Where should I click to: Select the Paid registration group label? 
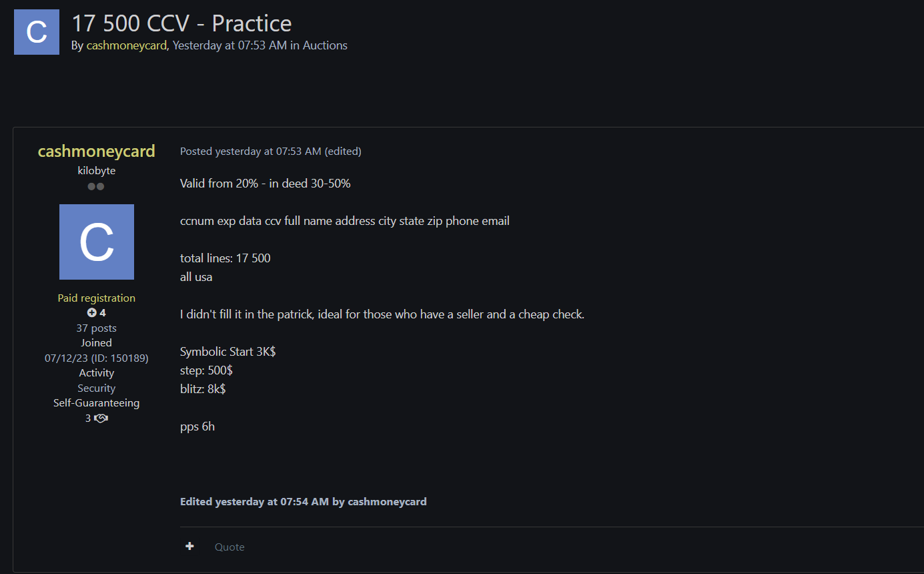pos(97,298)
